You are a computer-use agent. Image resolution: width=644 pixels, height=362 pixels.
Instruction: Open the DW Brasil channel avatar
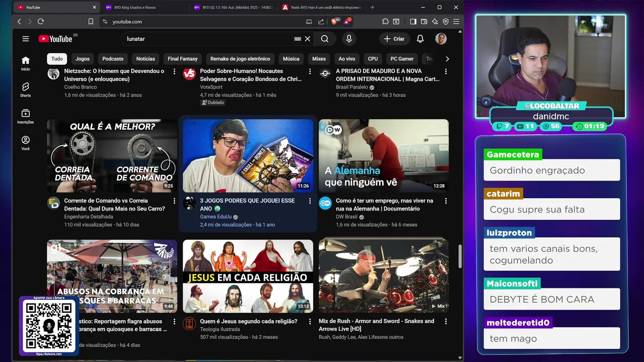coord(325,203)
